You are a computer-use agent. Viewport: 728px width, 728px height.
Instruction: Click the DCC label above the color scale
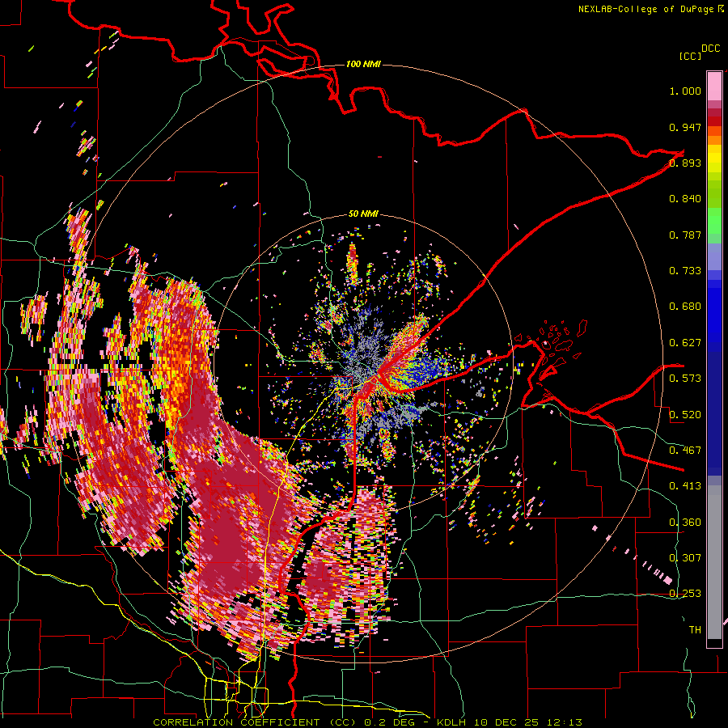coord(711,49)
